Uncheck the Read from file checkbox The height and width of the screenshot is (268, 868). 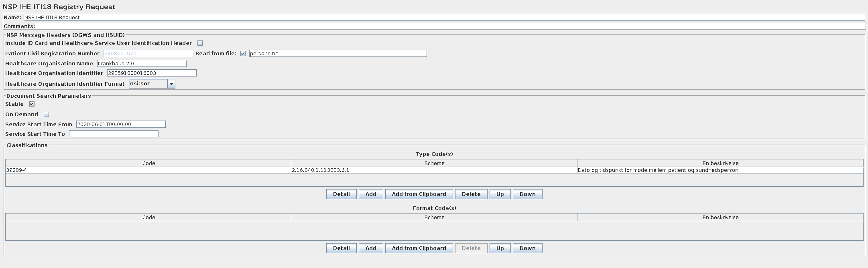(x=243, y=54)
